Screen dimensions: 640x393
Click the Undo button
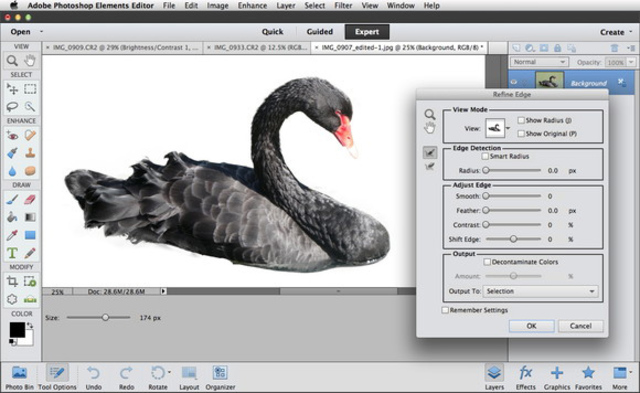click(x=93, y=378)
